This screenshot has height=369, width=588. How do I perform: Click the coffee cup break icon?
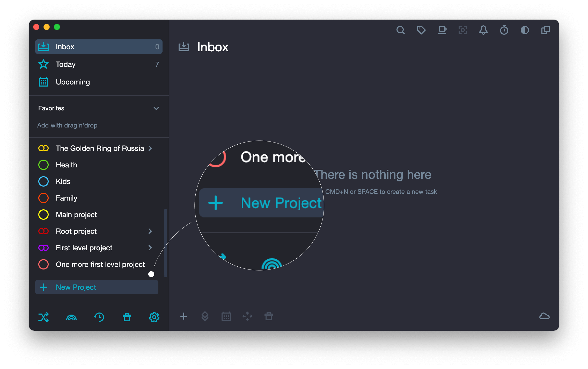442,30
